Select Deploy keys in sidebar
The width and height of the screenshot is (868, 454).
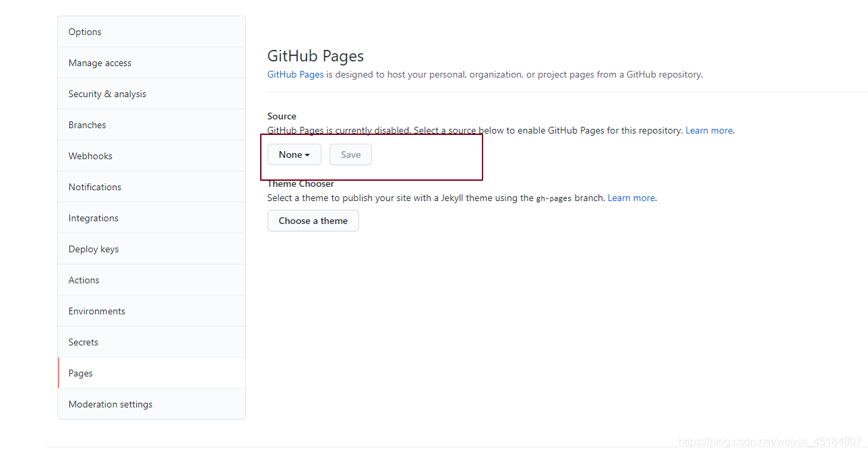click(152, 249)
